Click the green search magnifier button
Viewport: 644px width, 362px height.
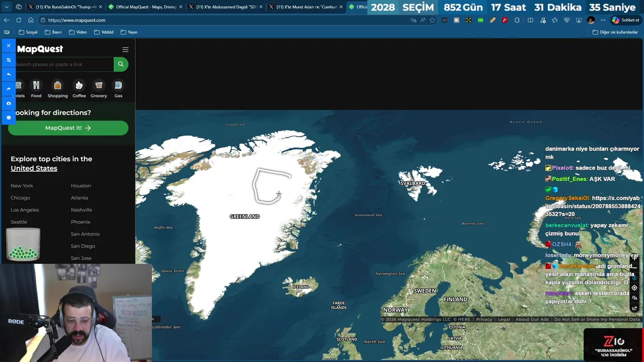(121, 64)
